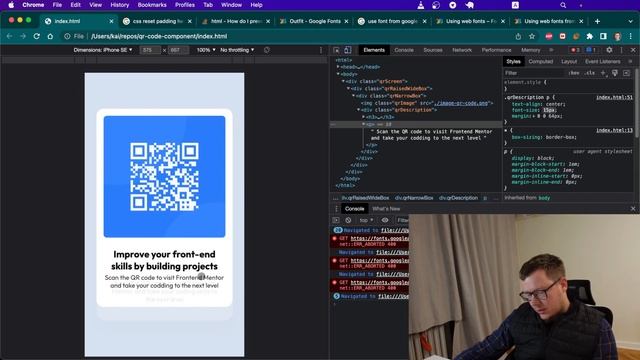Clear console with the ban icon
This screenshot has width=640, height=360.
coord(348,220)
